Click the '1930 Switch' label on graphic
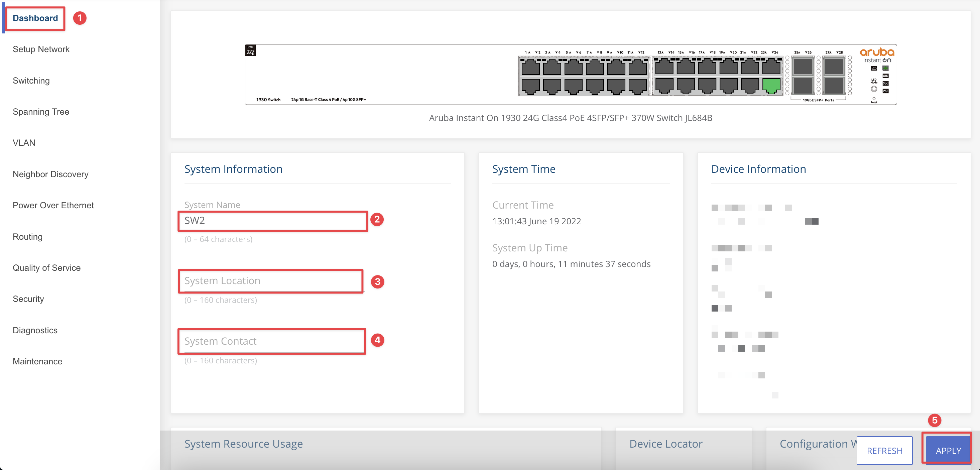This screenshot has height=470, width=980. [268, 100]
